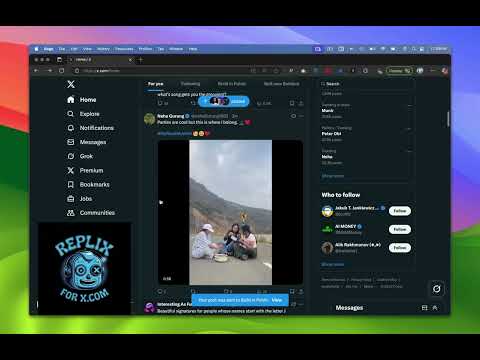Bookmark the Neha Gurung video post
The image size is (480, 360).
click(x=292, y=291)
